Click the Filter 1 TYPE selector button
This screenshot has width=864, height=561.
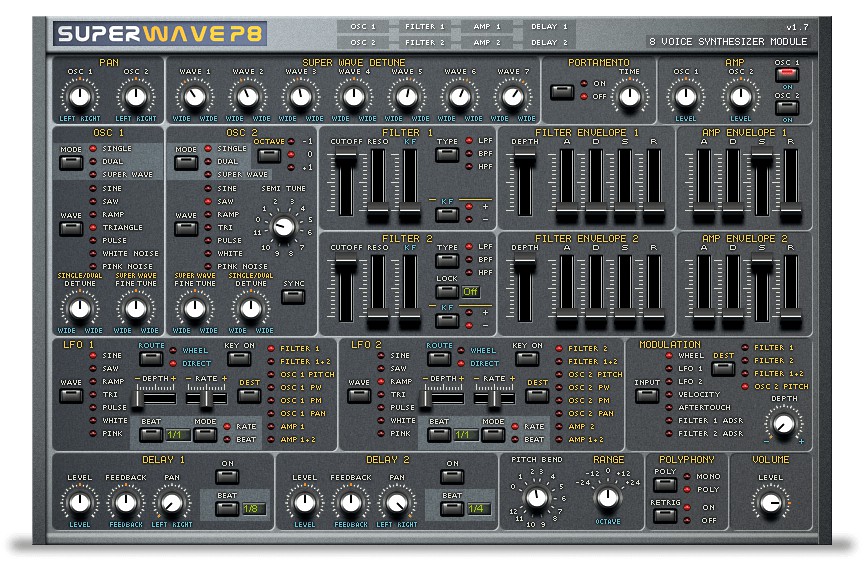click(447, 154)
